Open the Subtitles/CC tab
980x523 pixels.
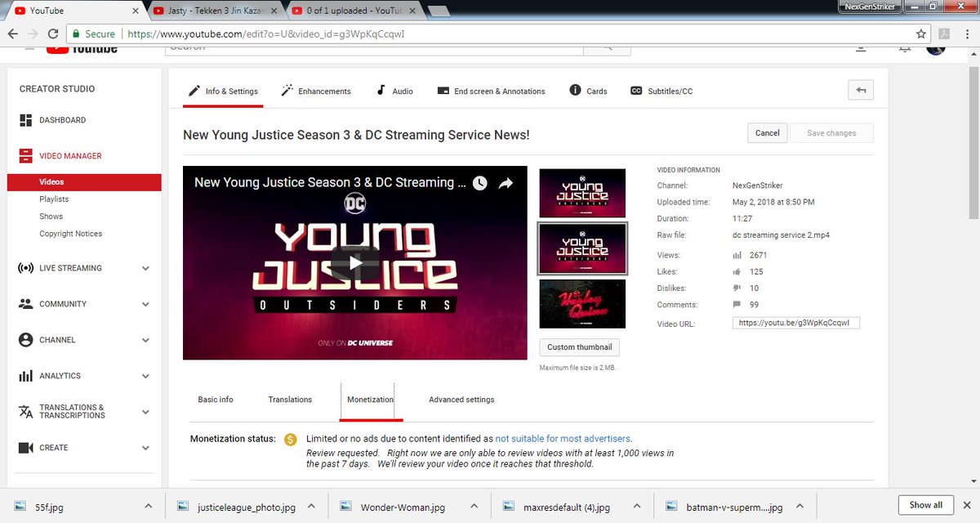[x=661, y=92]
